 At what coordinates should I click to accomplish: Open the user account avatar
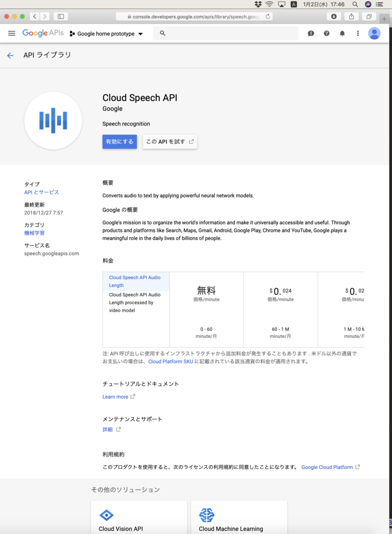pyautogui.click(x=374, y=33)
